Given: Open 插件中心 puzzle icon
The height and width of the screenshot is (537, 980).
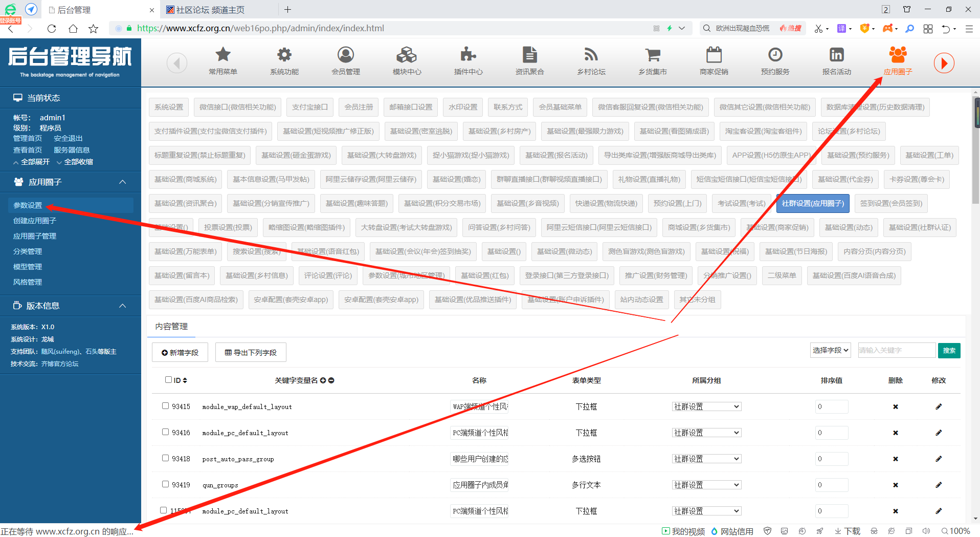Looking at the screenshot, I should 468,55.
